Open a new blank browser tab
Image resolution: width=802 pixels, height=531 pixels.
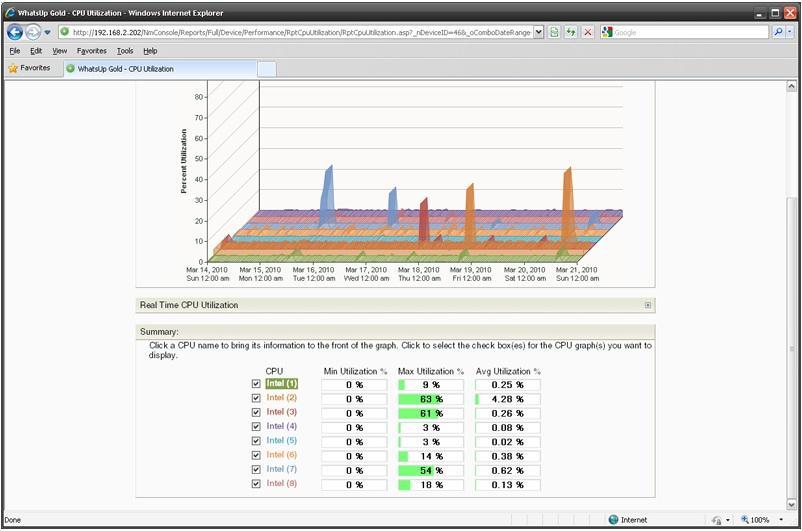[x=266, y=69]
